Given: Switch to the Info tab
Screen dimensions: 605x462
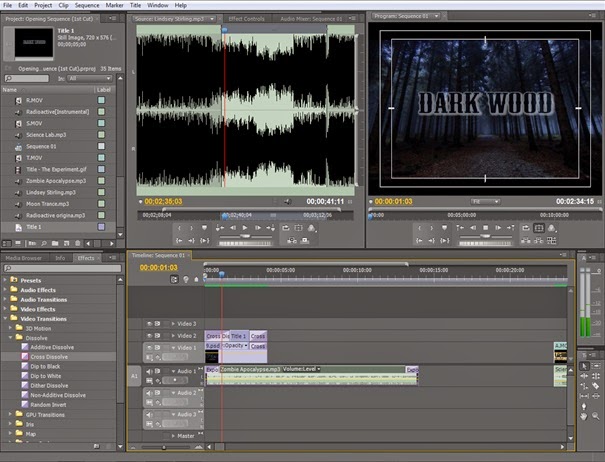Looking at the screenshot, I should (x=60, y=258).
